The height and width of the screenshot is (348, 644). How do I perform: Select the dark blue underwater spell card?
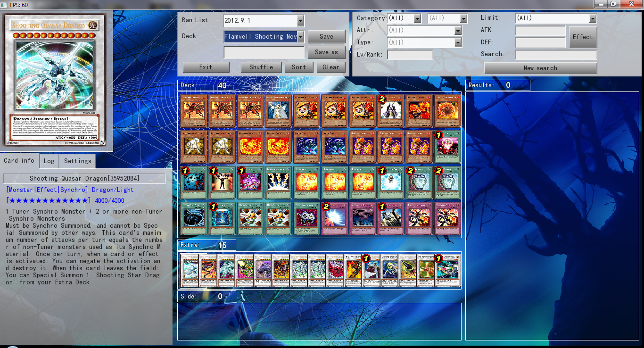point(194,182)
